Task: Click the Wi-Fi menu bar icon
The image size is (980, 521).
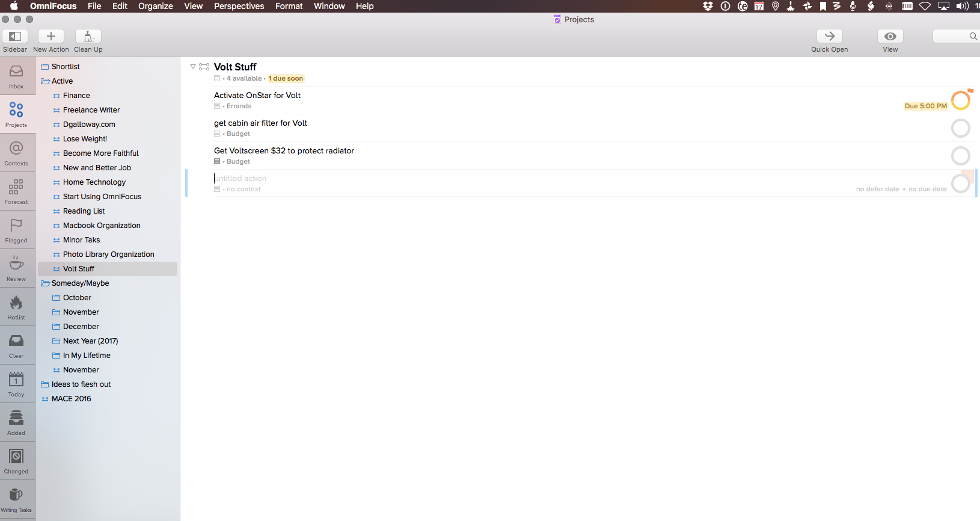Action: [925, 6]
